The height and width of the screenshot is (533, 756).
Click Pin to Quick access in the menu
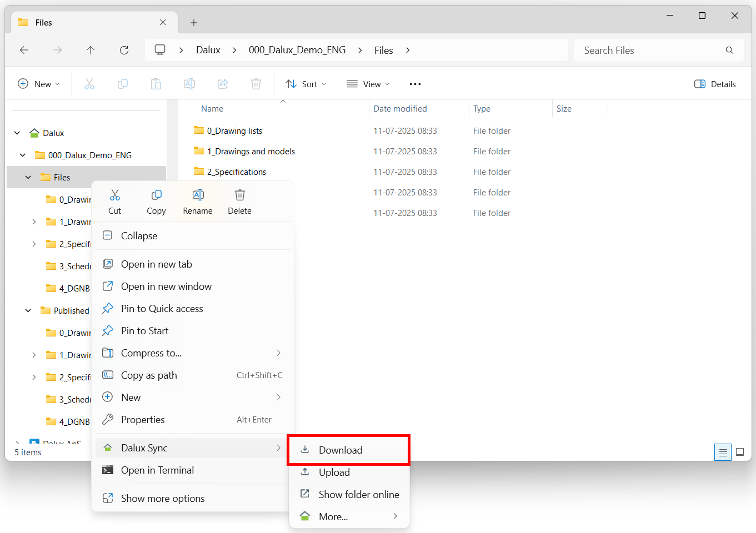(x=162, y=308)
